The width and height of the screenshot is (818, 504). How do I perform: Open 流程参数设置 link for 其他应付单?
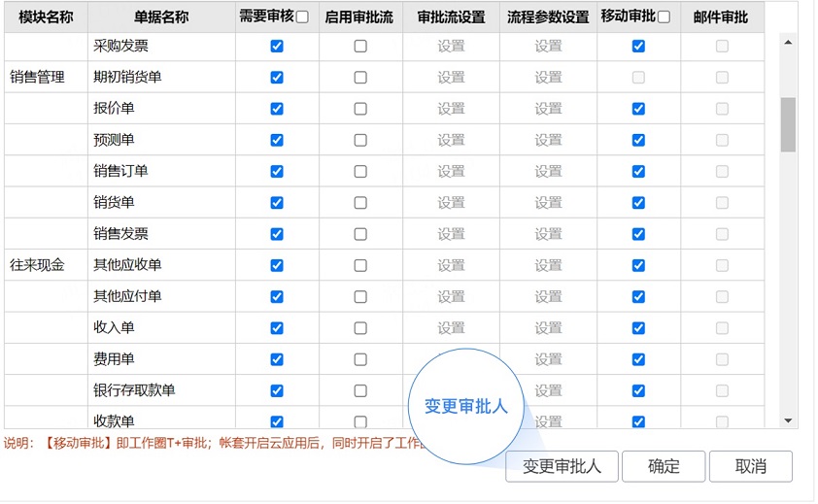(x=548, y=296)
